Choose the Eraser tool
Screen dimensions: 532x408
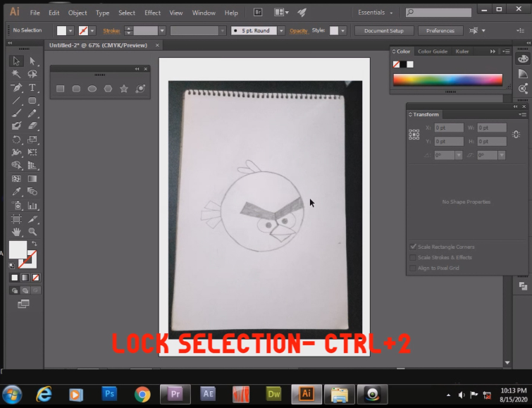(x=32, y=126)
